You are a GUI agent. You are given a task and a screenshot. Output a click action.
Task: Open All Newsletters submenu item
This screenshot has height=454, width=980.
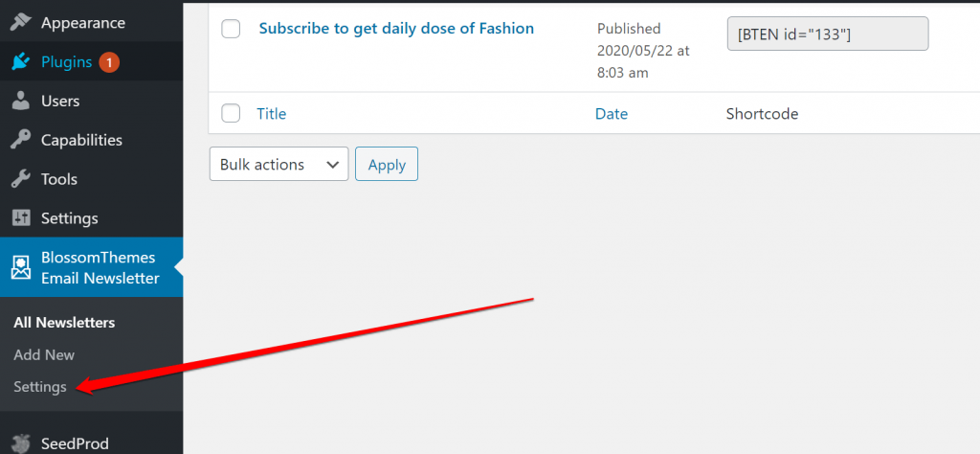64,323
